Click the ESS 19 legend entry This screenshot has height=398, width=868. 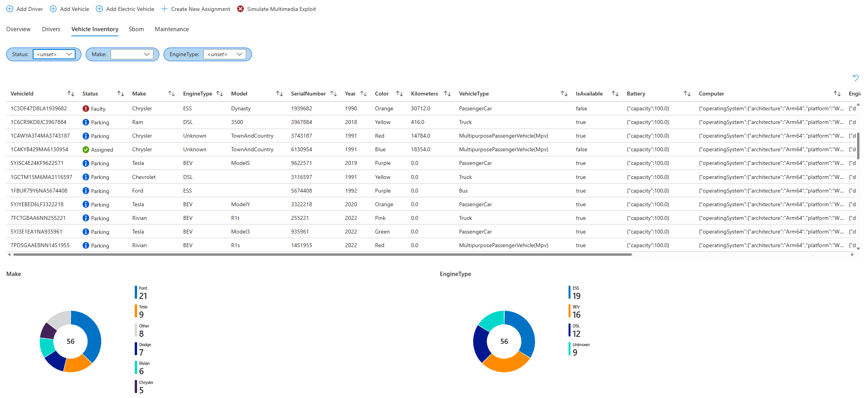[575, 293]
